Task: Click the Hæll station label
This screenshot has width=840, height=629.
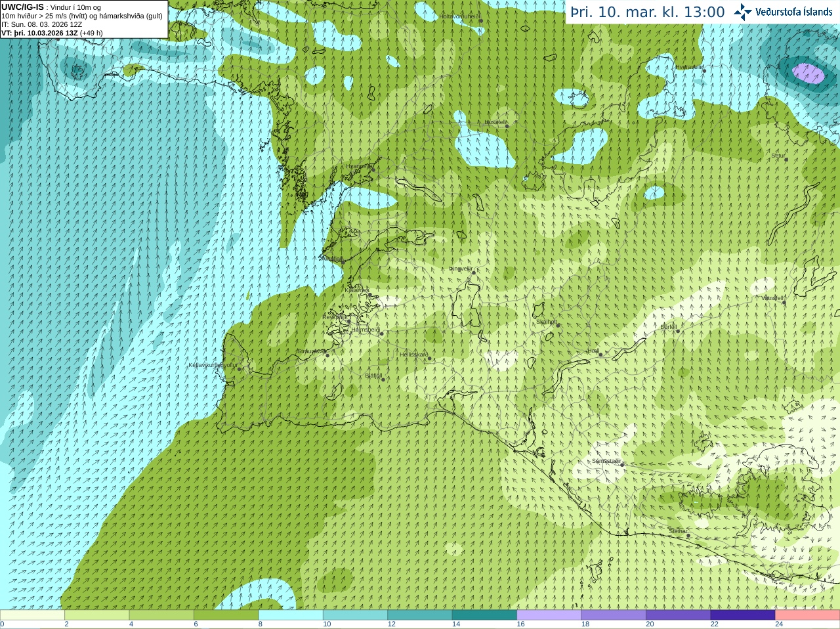Action: click(x=593, y=351)
